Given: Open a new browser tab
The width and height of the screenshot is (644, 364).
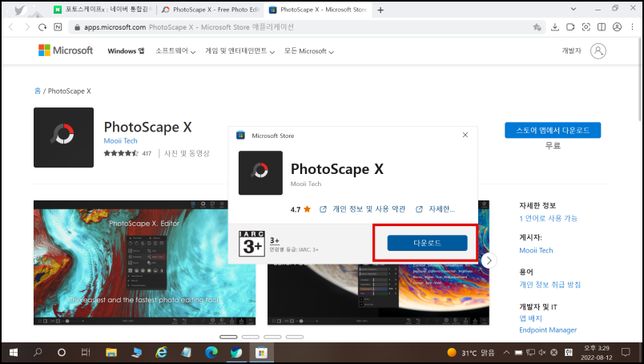Looking at the screenshot, I should point(380,10).
